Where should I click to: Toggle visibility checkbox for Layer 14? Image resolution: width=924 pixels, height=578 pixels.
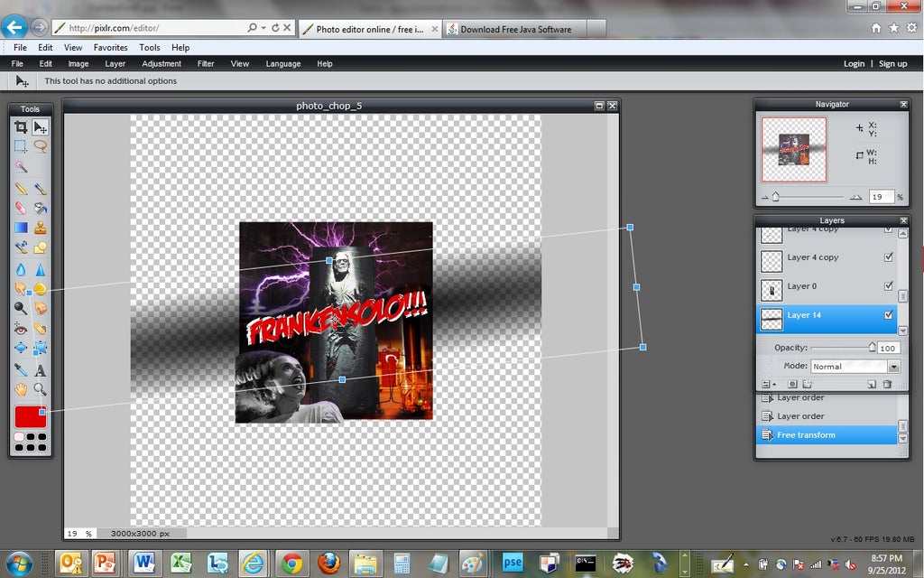(x=889, y=315)
